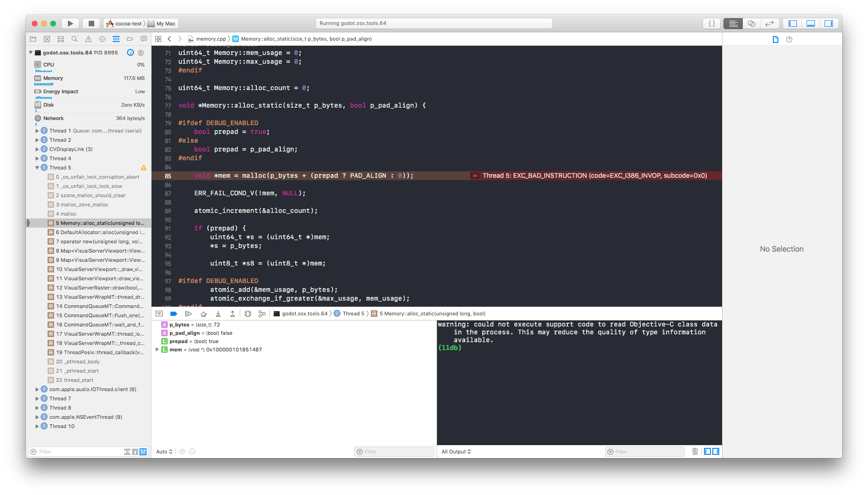Viewport: 868px width, 495px height.
Task: Open the Report navigator
Action: coord(144,39)
